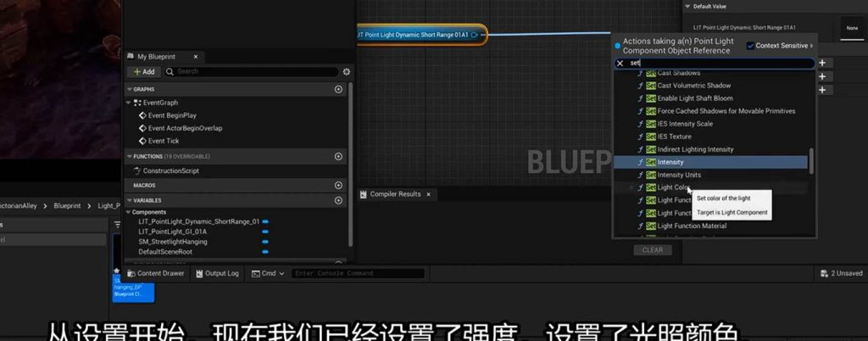Open the Cmd dropdown
The image size is (868, 341).
point(267,274)
